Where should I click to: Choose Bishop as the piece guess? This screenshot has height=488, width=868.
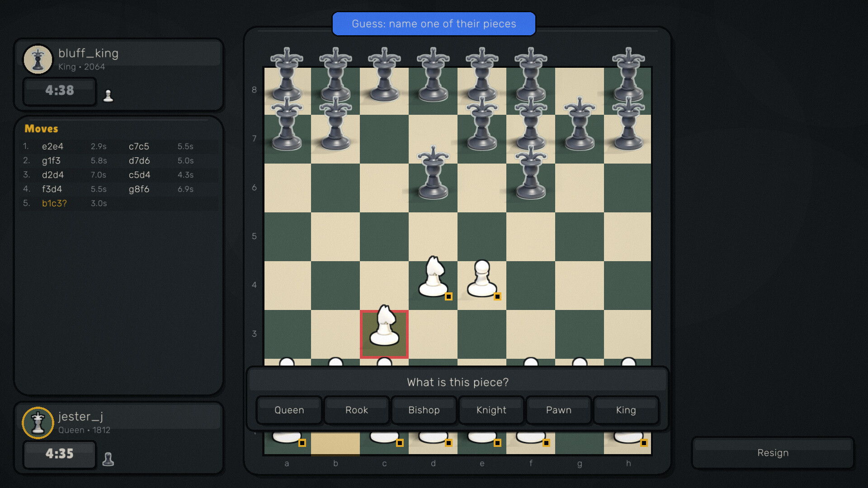click(x=424, y=410)
